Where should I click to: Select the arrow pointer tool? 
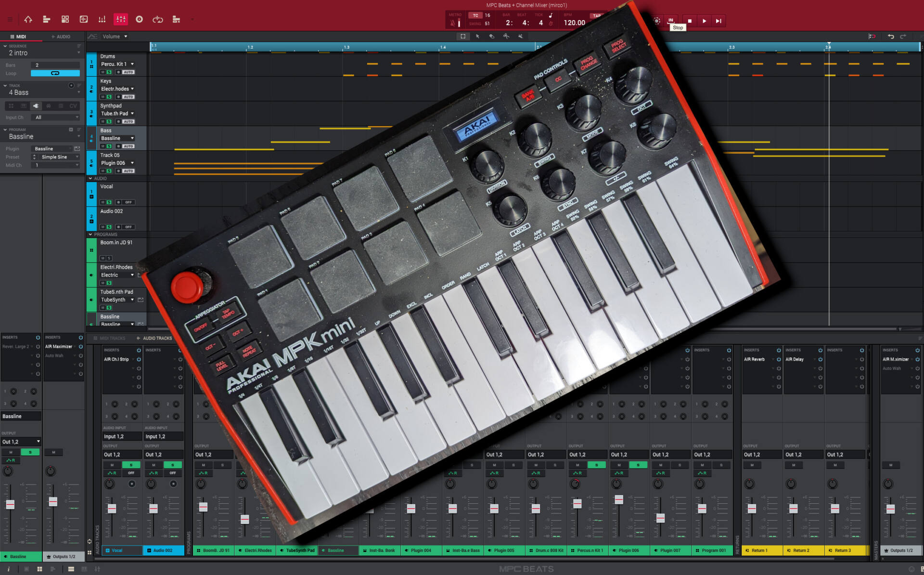coord(477,36)
